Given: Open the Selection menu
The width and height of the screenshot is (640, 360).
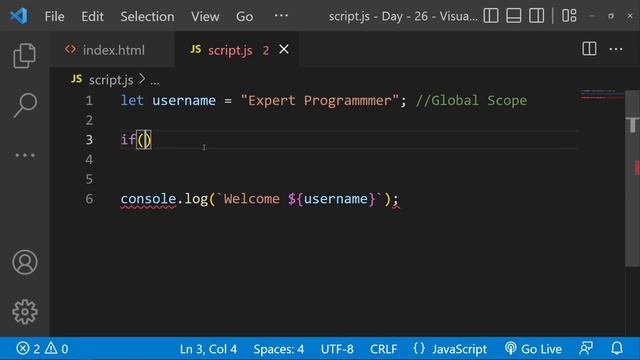Looking at the screenshot, I should pyautogui.click(x=147, y=16).
